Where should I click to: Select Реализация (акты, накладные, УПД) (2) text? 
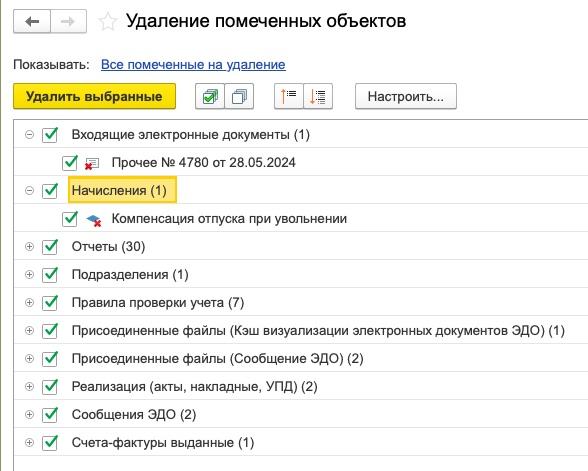click(194, 387)
